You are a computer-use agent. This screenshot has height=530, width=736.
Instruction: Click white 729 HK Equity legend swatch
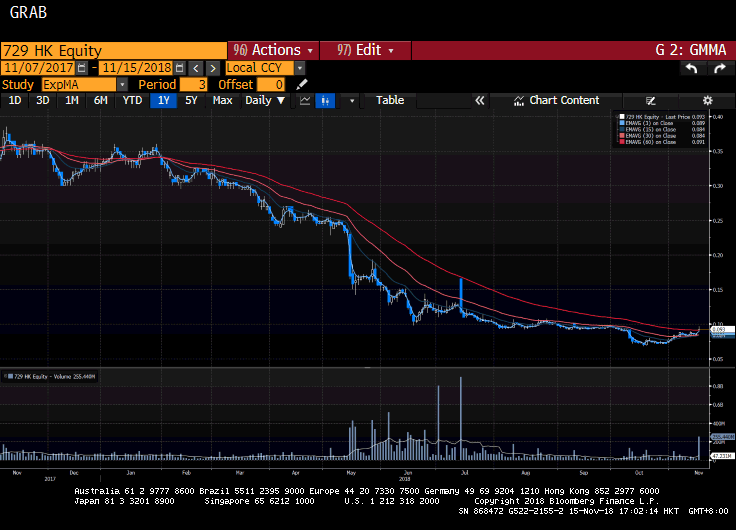click(x=622, y=117)
